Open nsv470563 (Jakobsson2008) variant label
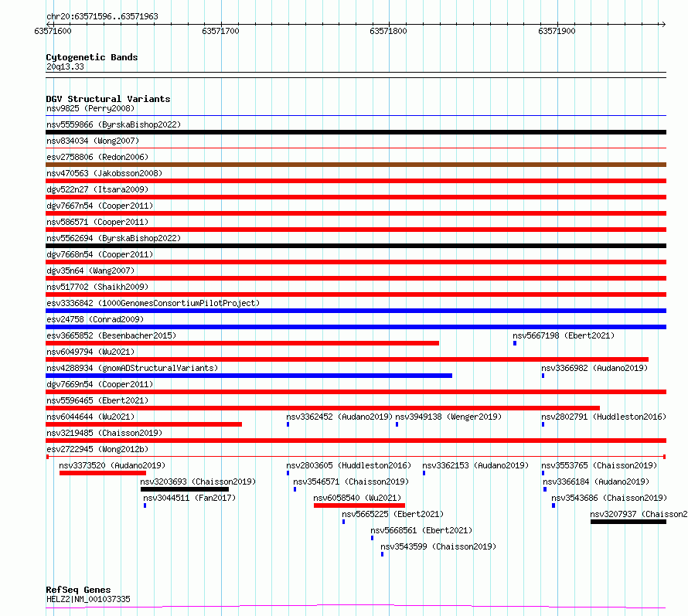This screenshot has width=688, height=616. (104, 173)
